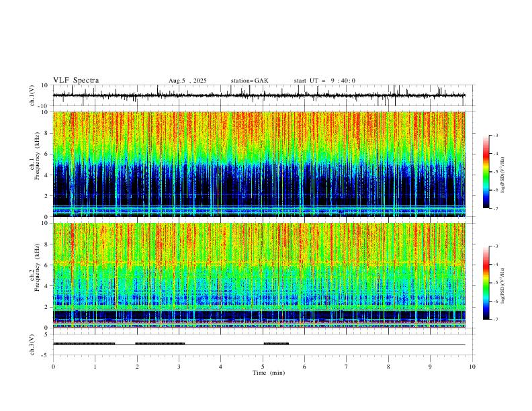Select the "start UT = 9 :40: 0" text
The height and width of the screenshot is (411, 532).
pyautogui.click(x=324, y=81)
